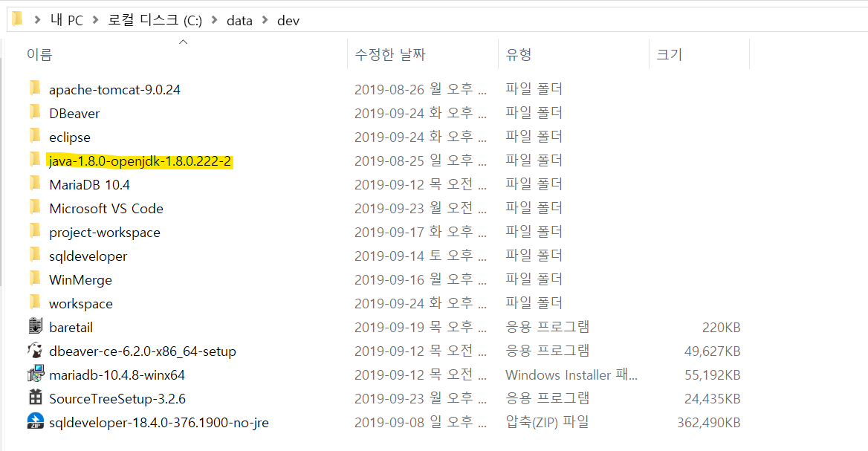Click the 220KB size of baretail
868x451 pixels.
(x=722, y=328)
